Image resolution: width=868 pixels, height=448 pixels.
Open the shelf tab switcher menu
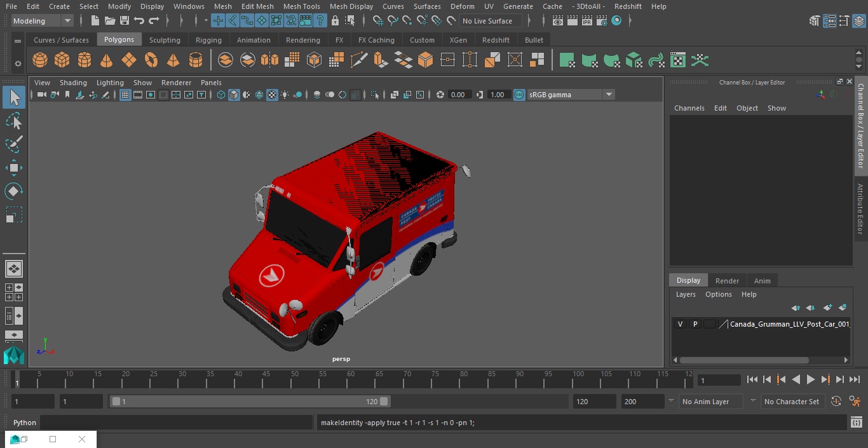point(18,41)
